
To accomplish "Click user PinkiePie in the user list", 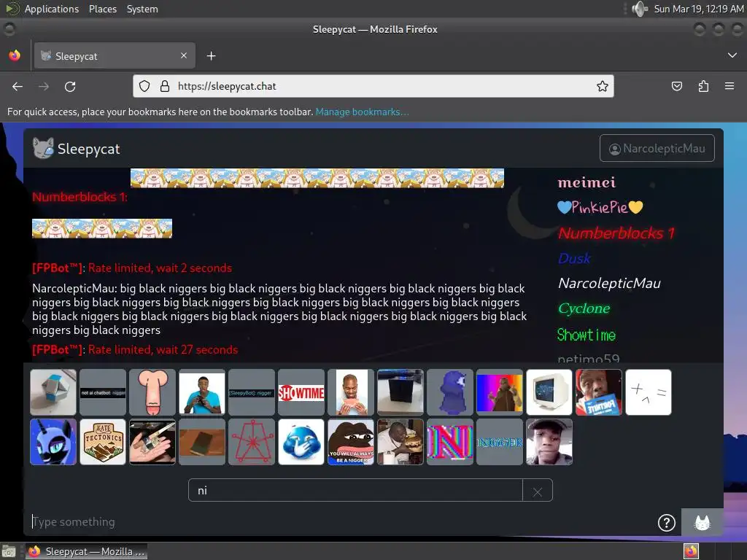I will pyautogui.click(x=600, y=207).
